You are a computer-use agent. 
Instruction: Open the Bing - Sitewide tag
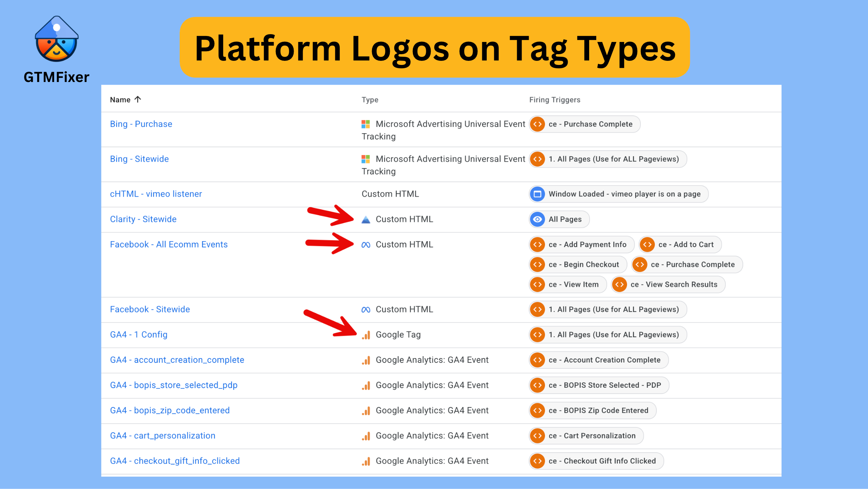139,159
